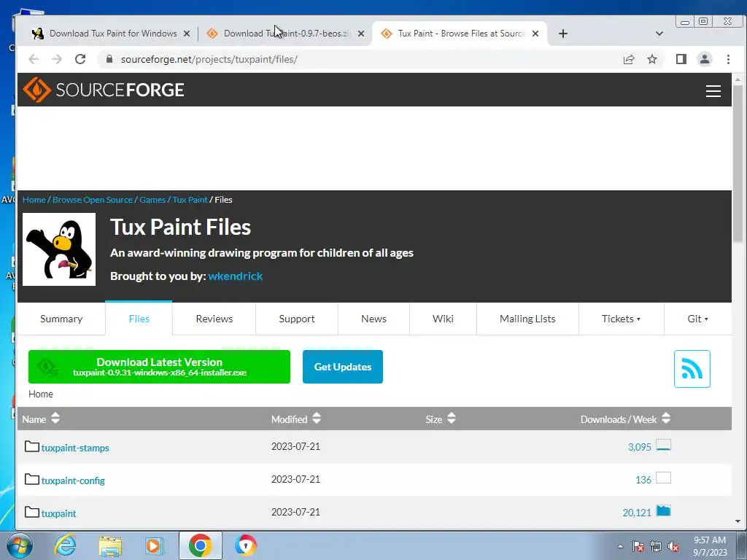Click 136 downloads stat link
This screenshot has width=747, height=560.
coord(643,480)
